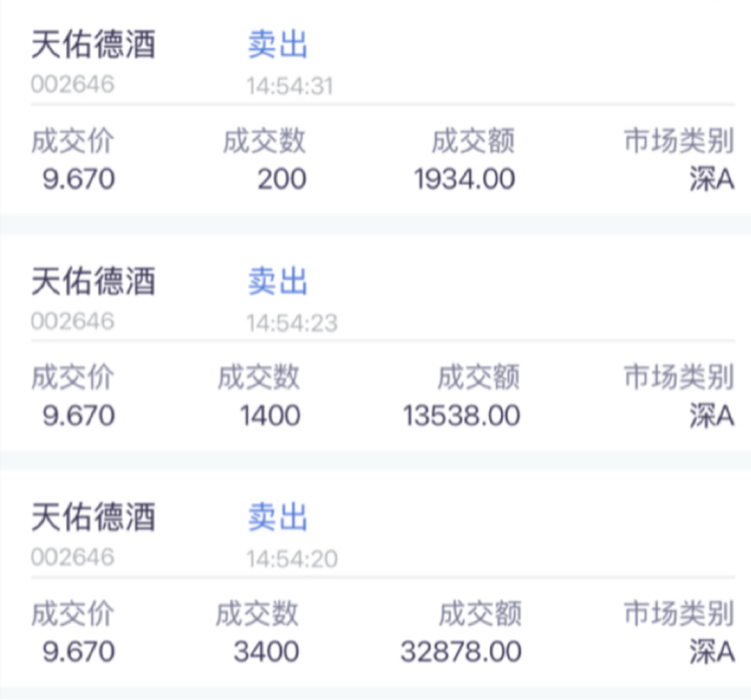Click the 卖出 label above 14:54:20

(277, 518)
